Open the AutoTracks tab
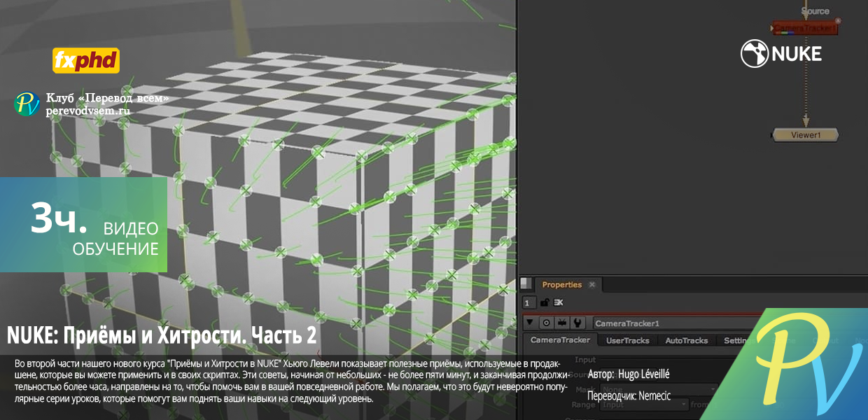Viewport: 868px width, 420px height. (x=686, y=341)
